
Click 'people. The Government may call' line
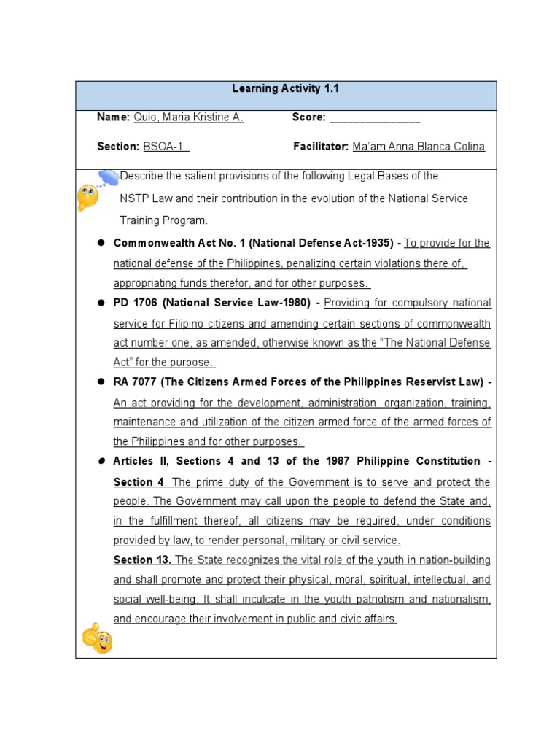click(302, 501)
